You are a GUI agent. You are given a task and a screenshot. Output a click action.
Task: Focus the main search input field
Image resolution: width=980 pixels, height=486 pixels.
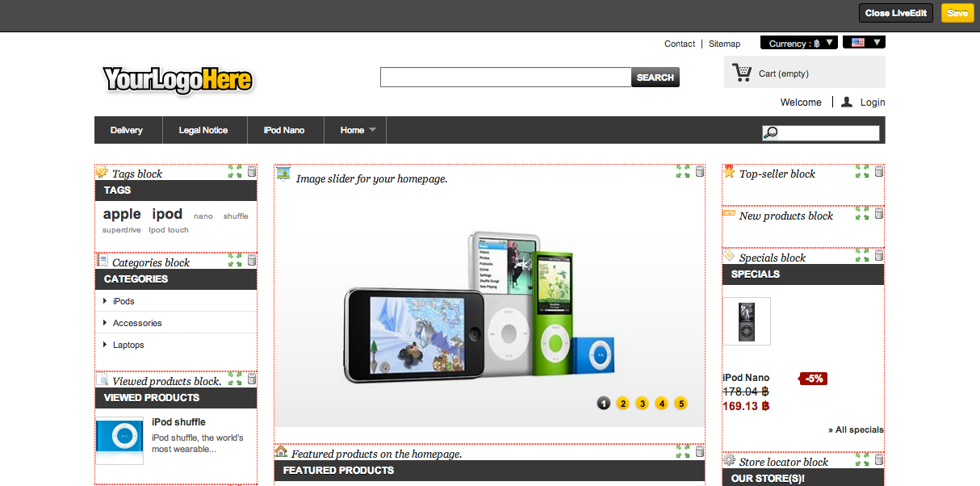tap(505, 78)
